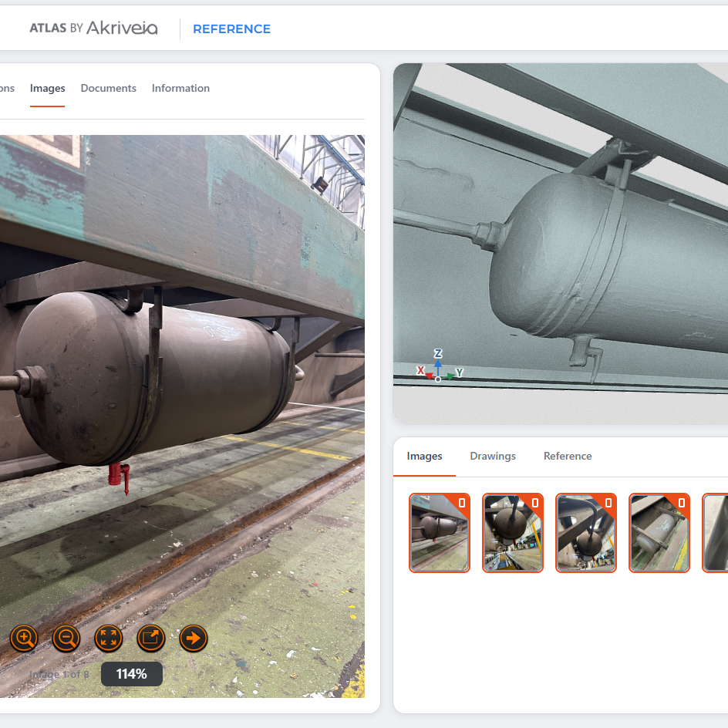The height and width of the screenshot is (728, 728).
Task: Click the 3D tank model in viewer
Action: coord(608,265)
